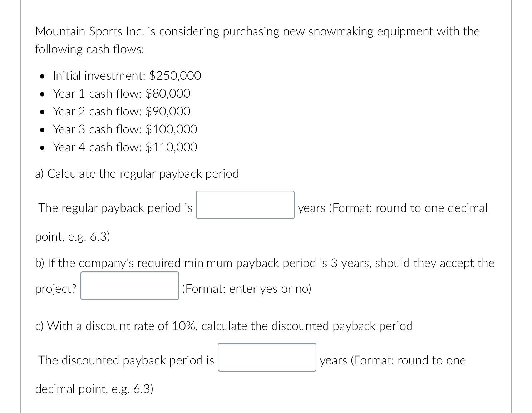Click the part a question heading
The image size is (532, 413).
point(137,173)
